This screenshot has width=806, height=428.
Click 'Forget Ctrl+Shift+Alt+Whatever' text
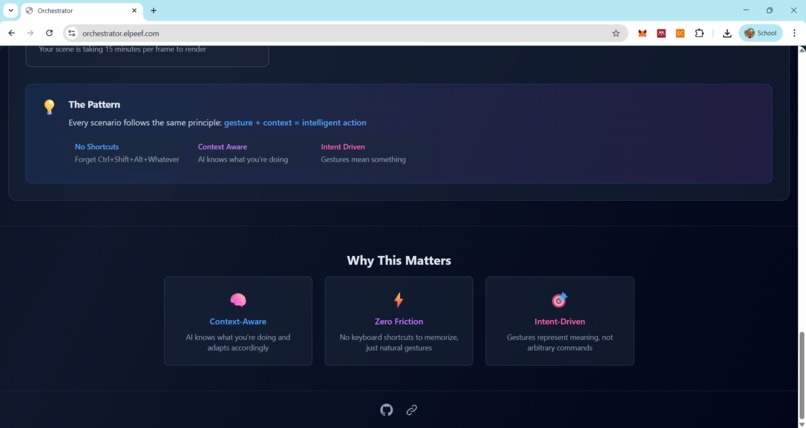pyautogui.click(x=126, y=159)
